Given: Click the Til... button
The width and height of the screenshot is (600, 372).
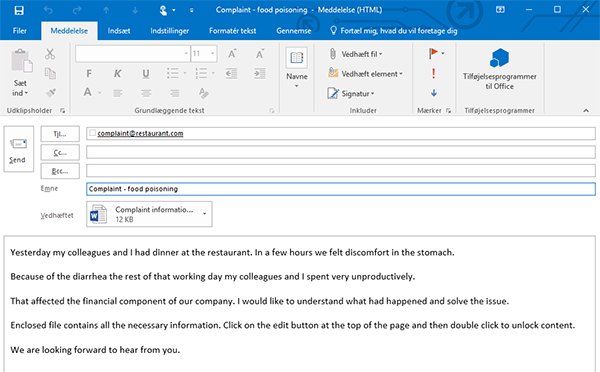Looking at the screenshot, I should 60,134.
